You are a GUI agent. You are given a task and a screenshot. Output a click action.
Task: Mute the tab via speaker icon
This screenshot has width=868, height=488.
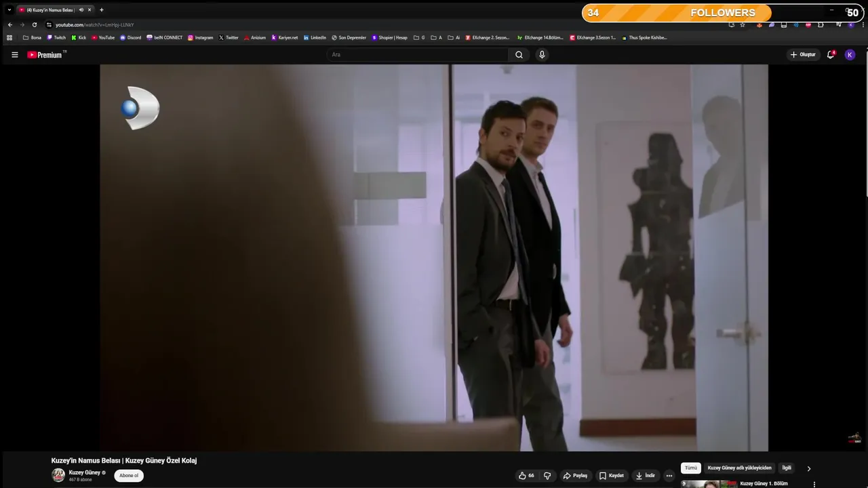pyautogui.click(x=81, y=10)
